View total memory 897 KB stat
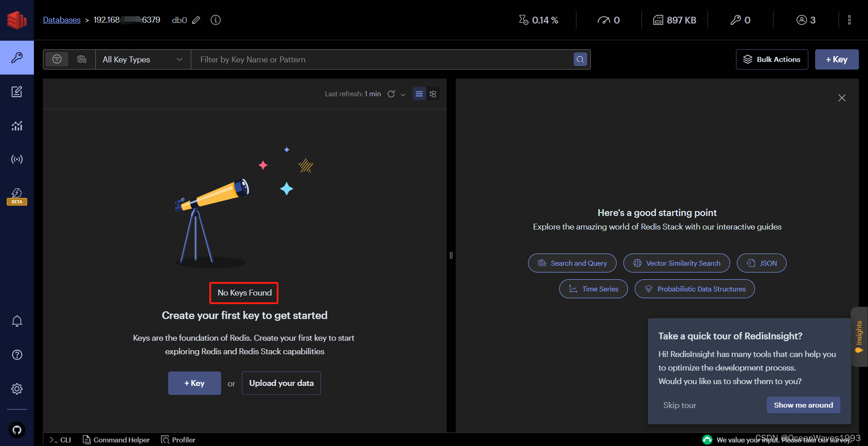Viewport: 868px width, 446px height. click(675, 20)
